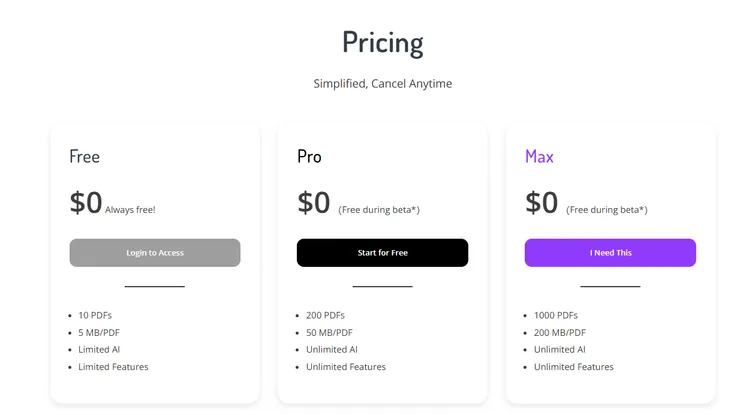Click the 10 PDFs feature item

click(x=95, y=315)
